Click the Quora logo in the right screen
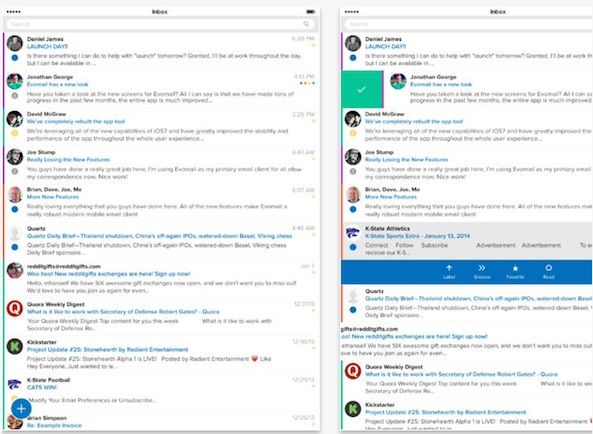Image resolution: width=593 pixels, height=434 pixels. [x=353, y=371]
